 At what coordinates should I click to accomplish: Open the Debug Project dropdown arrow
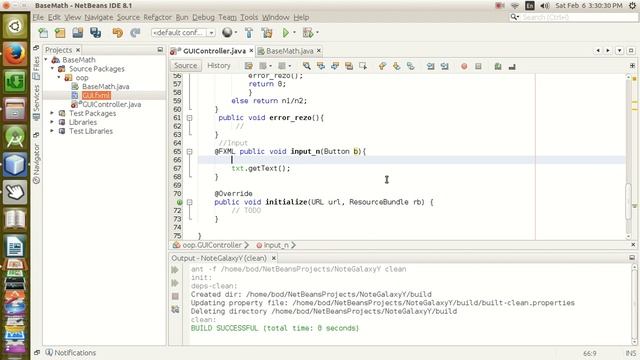[317, 33]
